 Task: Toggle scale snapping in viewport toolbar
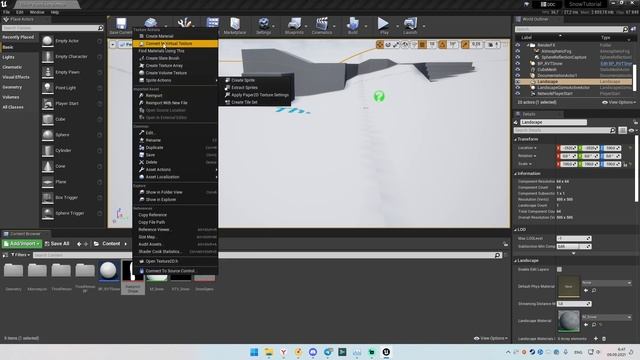(465, 44)
